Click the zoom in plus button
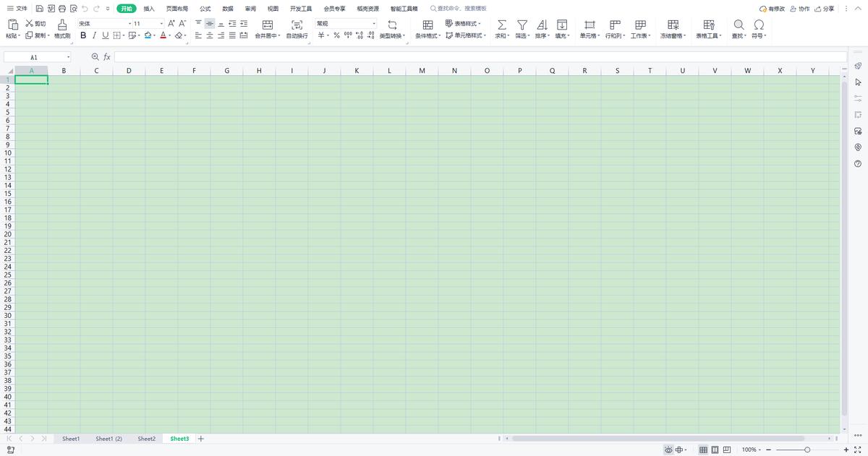The image size is (868, 456). pos(846,449)
